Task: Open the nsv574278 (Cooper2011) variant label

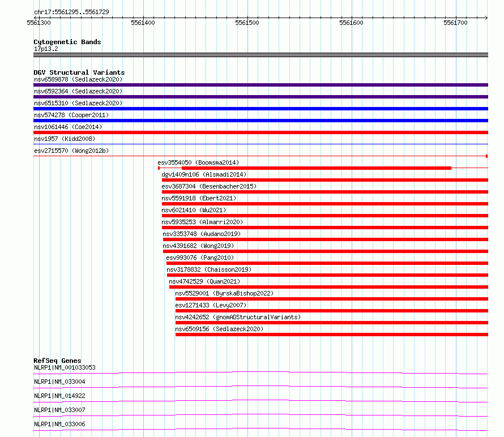Action: click(x=71, y=115)
